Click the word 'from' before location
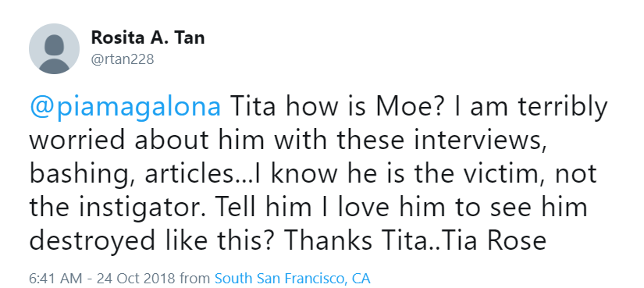This screenshot has width=644, height=288. (x=195, y=278)
